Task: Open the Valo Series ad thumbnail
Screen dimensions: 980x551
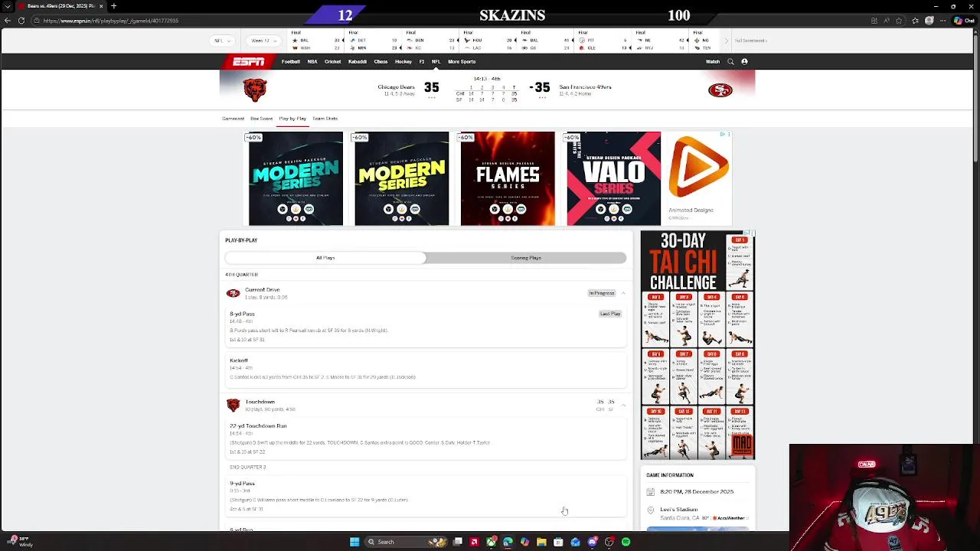Action: 613,179
